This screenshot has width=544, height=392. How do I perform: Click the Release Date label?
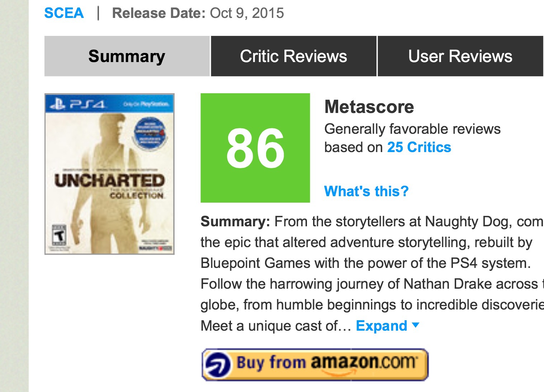point(159,13)
